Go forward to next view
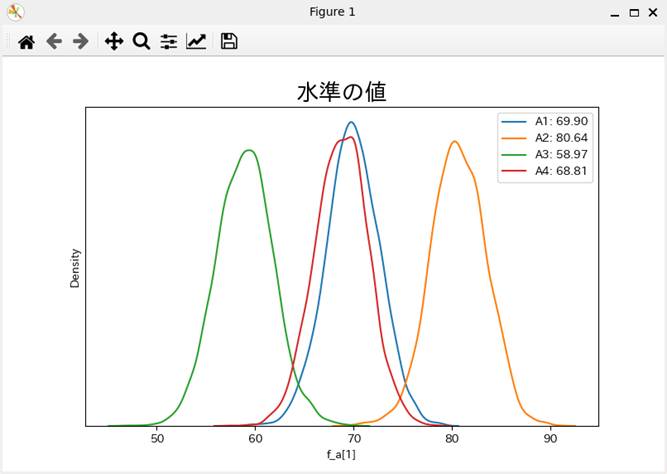Image resolution: width=667 pixels, height=474 pixels. (x=81, y=41)
